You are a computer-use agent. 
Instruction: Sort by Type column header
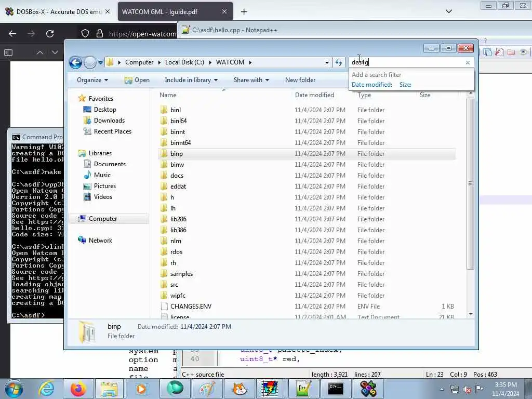coord(364,95)
